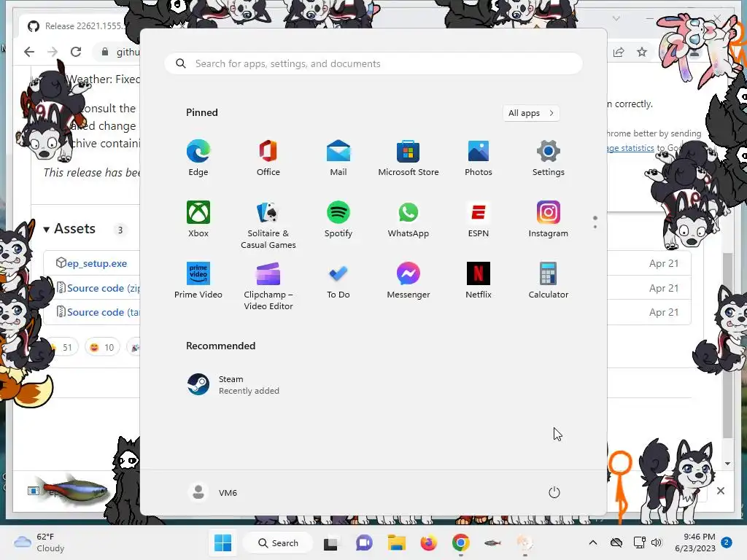Launch Spotify from Start menu
The image size is (747, 560).
point(338,219)
